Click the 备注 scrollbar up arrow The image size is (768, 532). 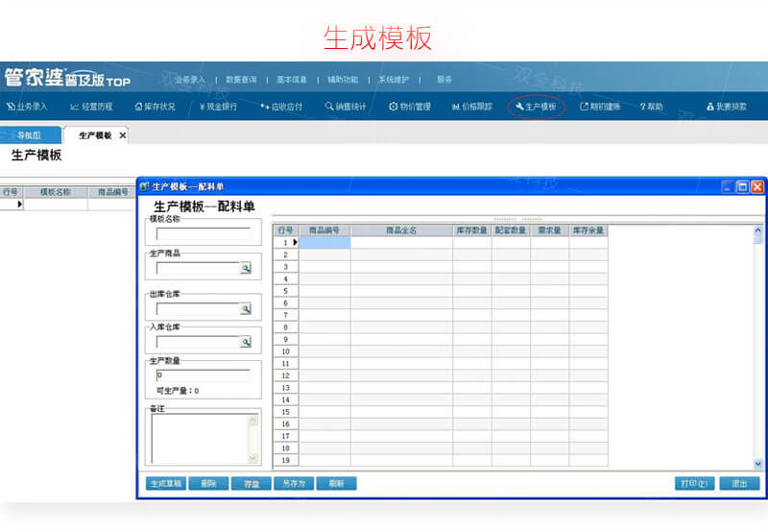coord(252,420)
